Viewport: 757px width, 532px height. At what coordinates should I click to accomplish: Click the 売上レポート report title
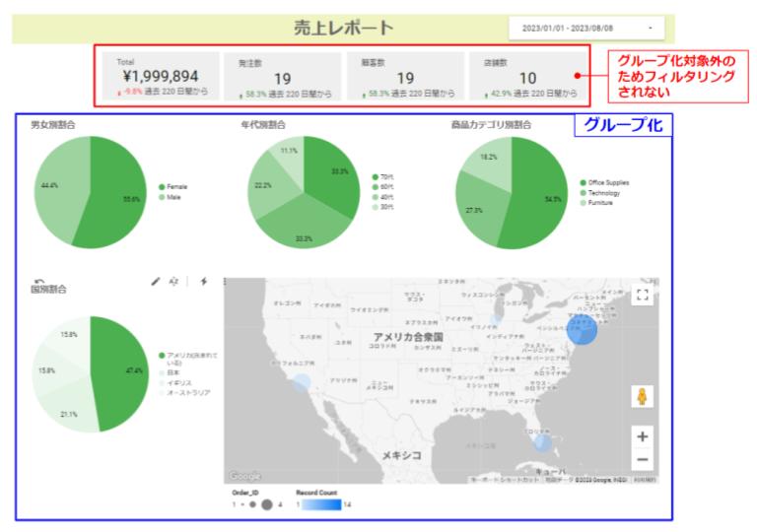(344, 28)
